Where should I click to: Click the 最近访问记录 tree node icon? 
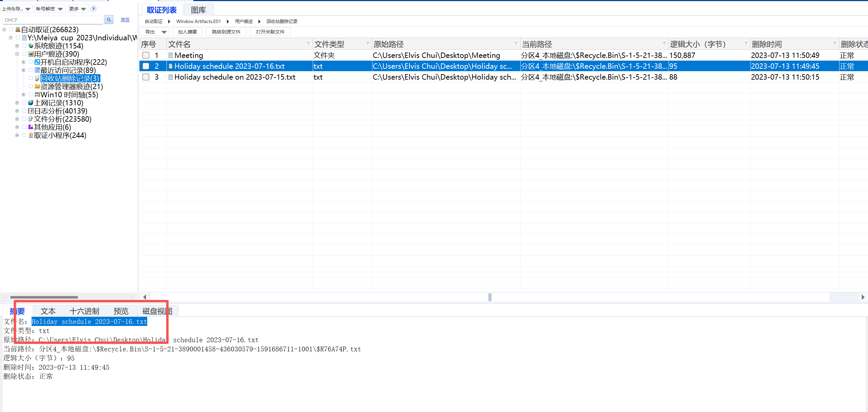click(37, 70)
